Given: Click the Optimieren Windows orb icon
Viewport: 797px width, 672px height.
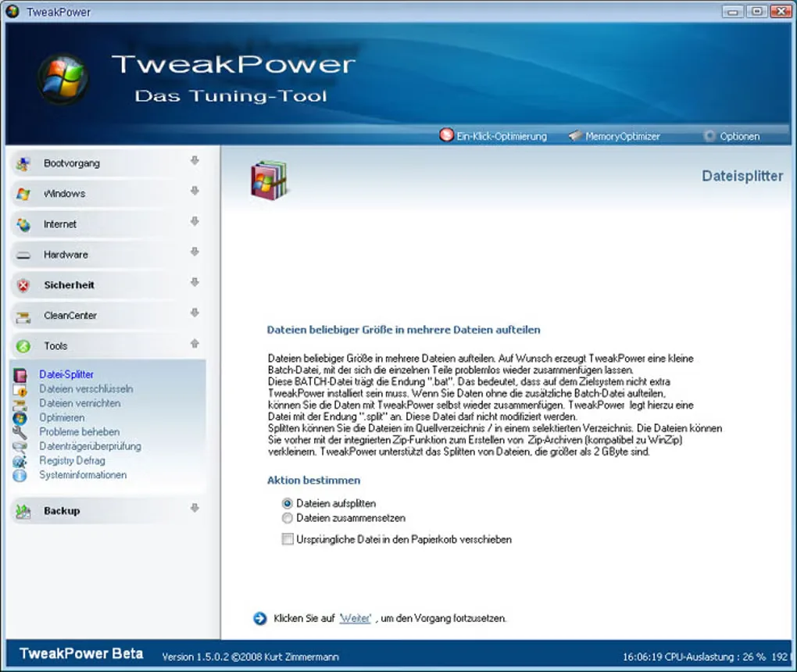Looking at the screenshot, I should pyautogui.click(x=20, y=418).
